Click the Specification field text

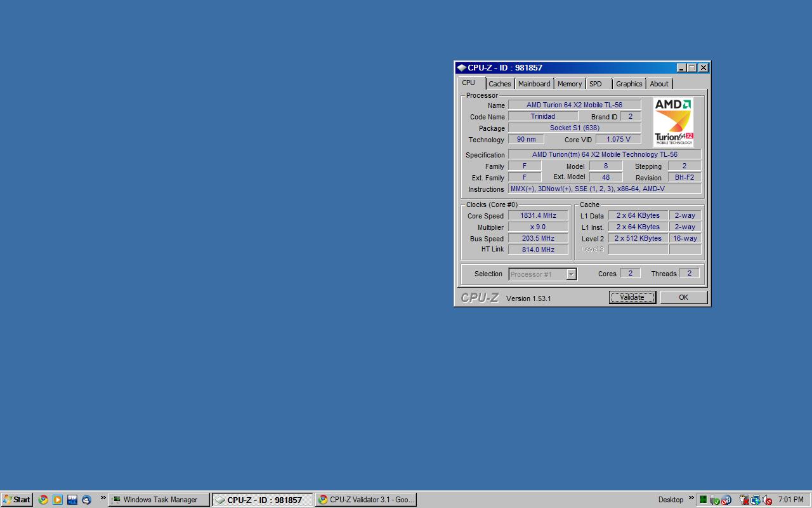605,154
